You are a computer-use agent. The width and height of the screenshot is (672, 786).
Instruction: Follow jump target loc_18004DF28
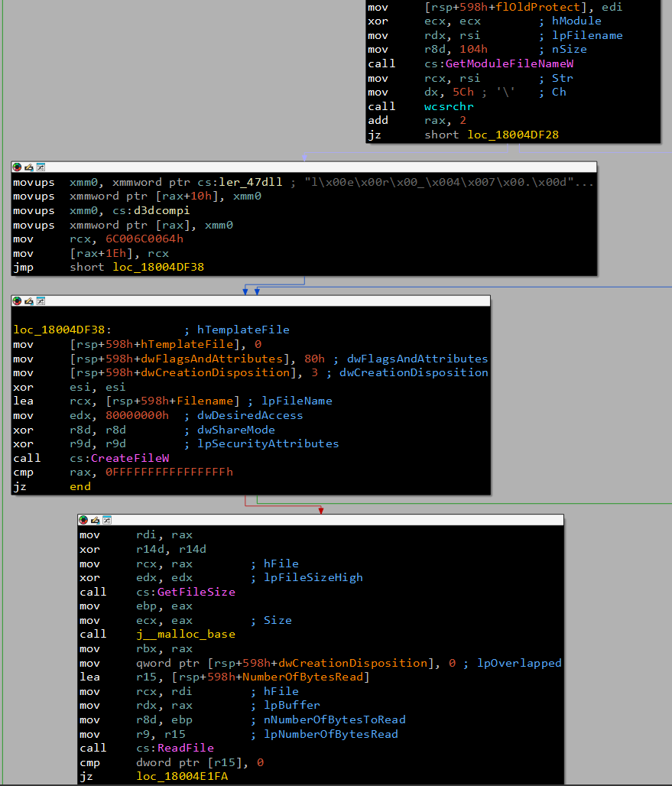click(x=513, y=135)
